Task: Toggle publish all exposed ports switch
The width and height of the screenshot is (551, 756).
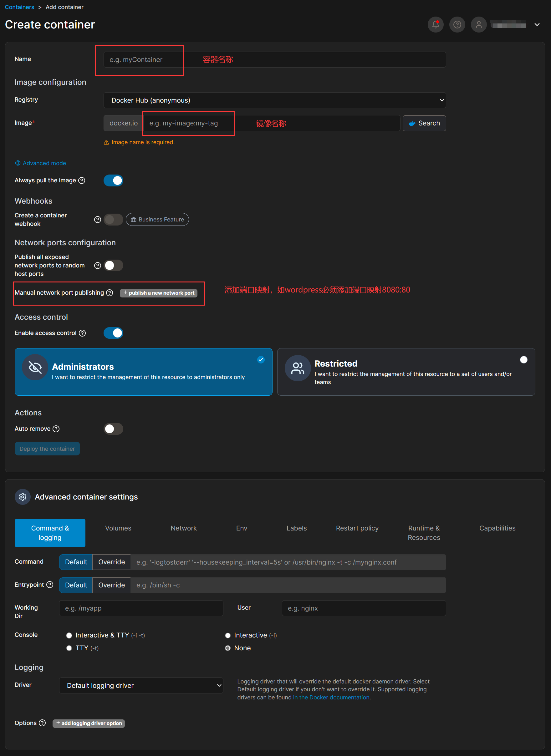Action: [x=113, y=265]
